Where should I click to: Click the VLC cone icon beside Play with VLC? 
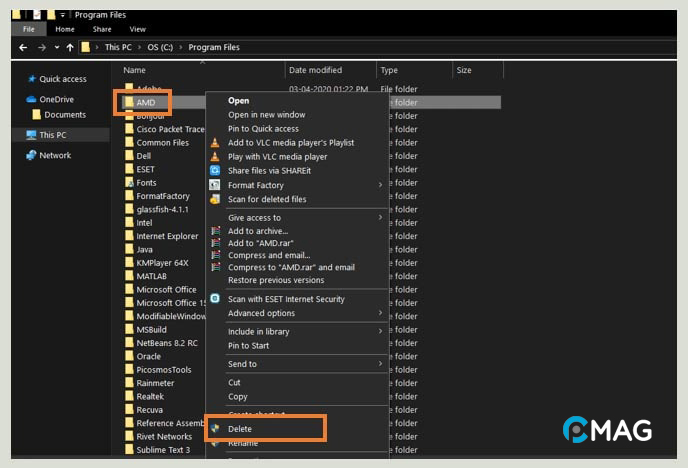(x=215, y=157)
